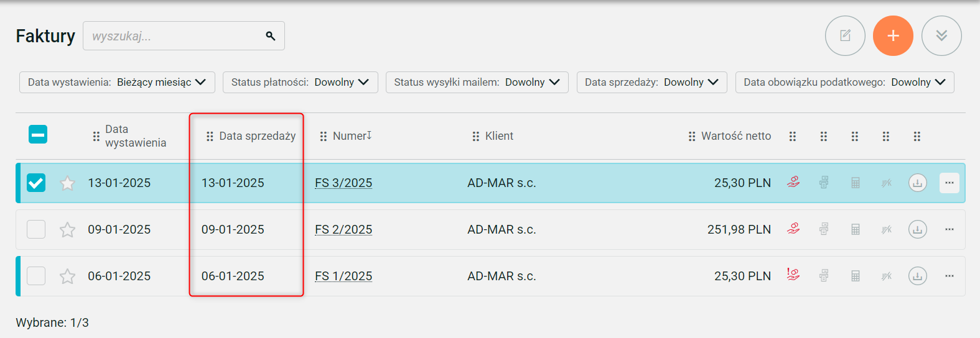Image resolution: width=980 pixels, height=338 pixels.
Task: Download invoice FS 3/2025
Action: pyautogui.click(x=918, y=183)
